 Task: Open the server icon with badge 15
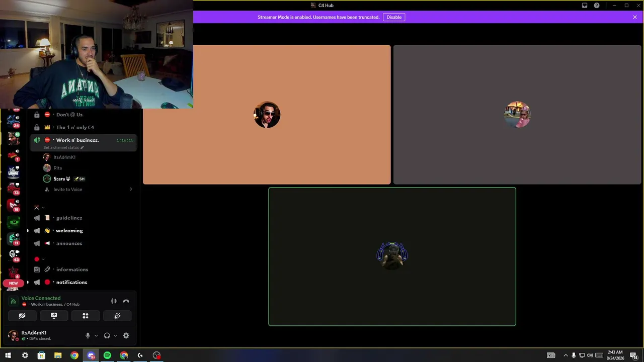coord(14,205)
